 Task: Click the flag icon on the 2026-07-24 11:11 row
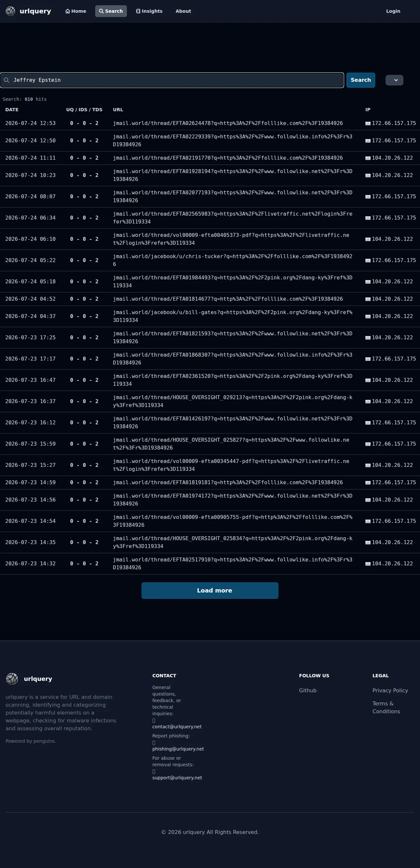click(368, 158)
